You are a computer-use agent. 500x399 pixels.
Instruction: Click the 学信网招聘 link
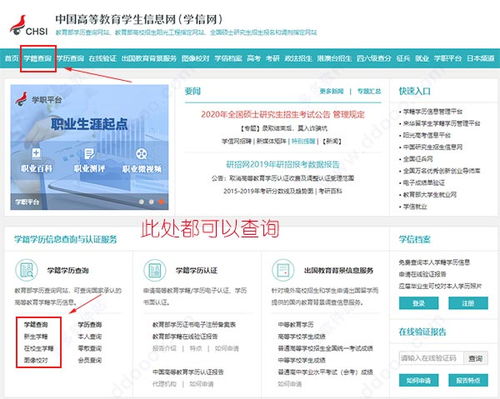pos(237,141)
